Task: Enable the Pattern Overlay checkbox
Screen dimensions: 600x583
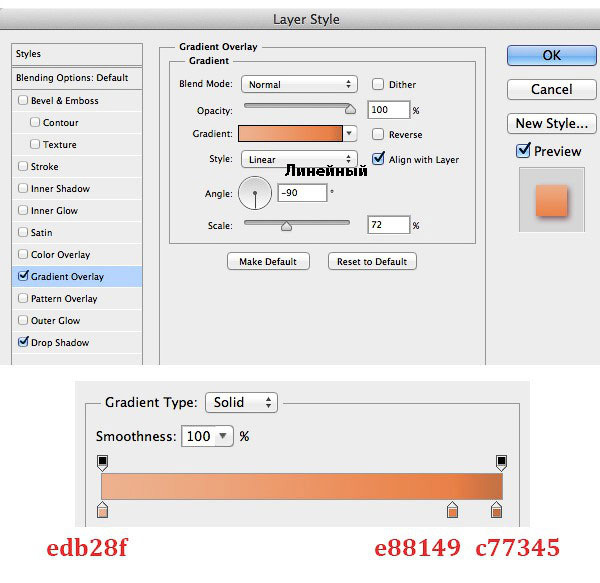Action: point(23,298)
